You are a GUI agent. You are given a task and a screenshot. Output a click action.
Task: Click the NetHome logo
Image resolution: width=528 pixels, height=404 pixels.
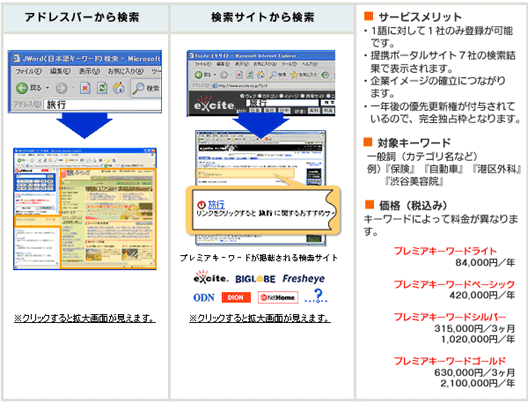[278, 298]
